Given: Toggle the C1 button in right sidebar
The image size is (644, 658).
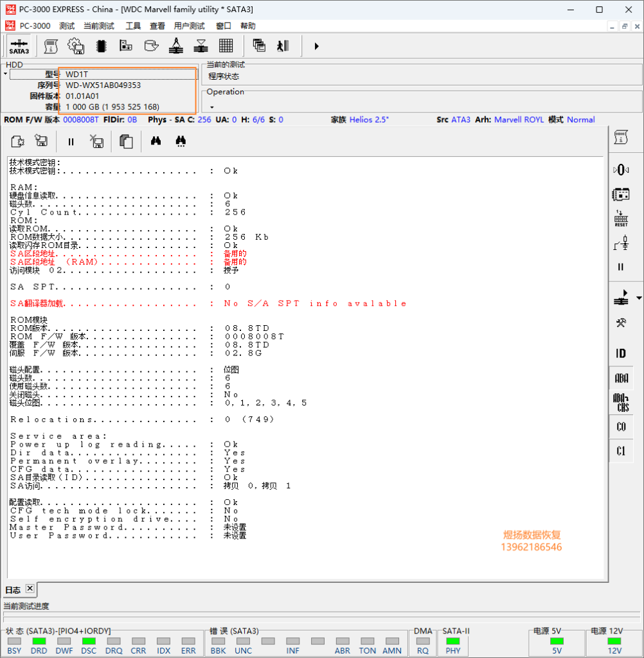Looking at the screenshot, I should coord(622,451).
